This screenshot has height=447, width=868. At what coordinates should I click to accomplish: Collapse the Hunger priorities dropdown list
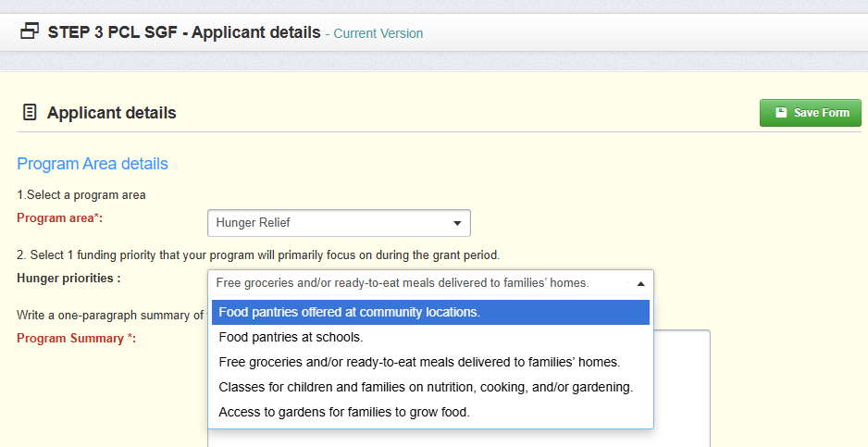(x=640, y=283)
